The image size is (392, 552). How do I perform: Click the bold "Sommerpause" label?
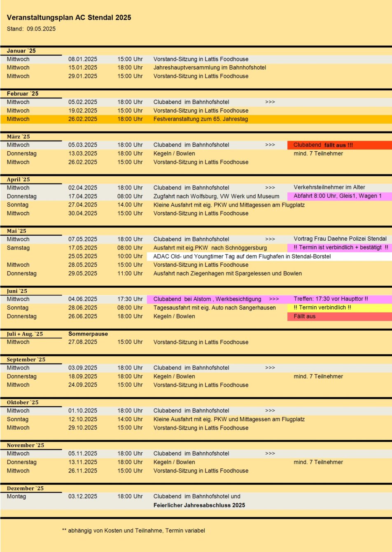[x=88, y=334]
